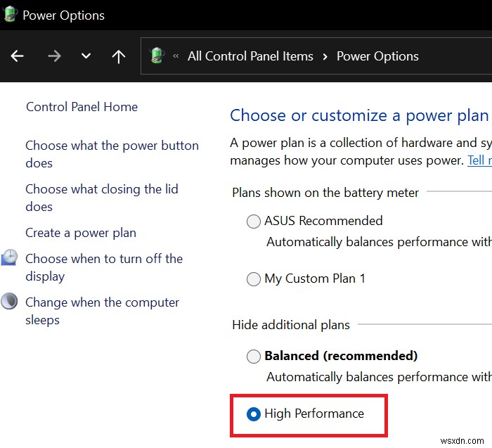
Task: Click the battery icon in address bar
Action: pos(158,56)
